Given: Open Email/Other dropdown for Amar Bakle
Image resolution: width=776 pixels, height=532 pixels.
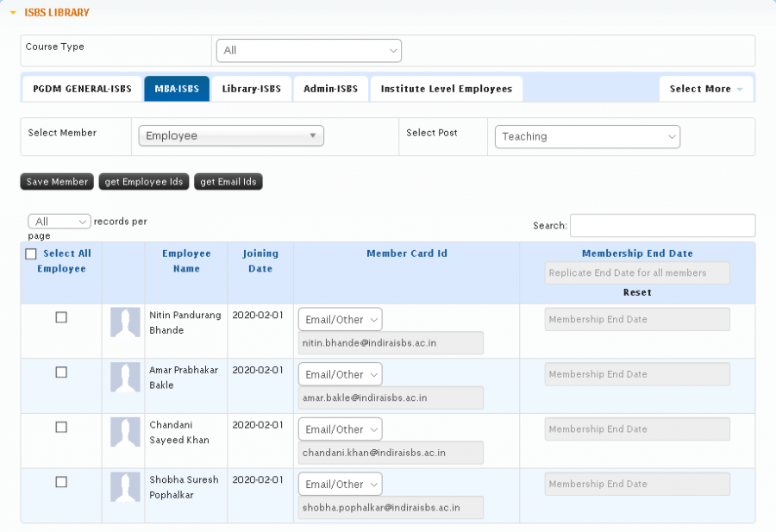Looking at the screenshot, I should [x=341, y=374].
